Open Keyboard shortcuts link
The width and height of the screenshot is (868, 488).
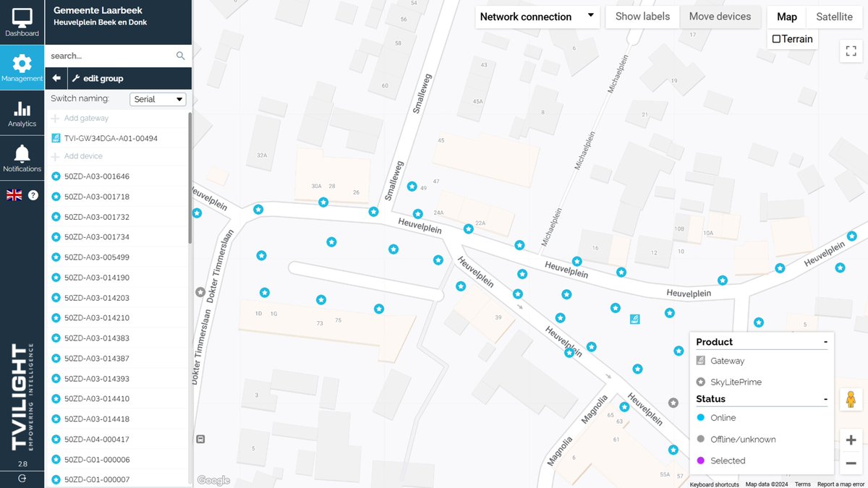(714, 484)
